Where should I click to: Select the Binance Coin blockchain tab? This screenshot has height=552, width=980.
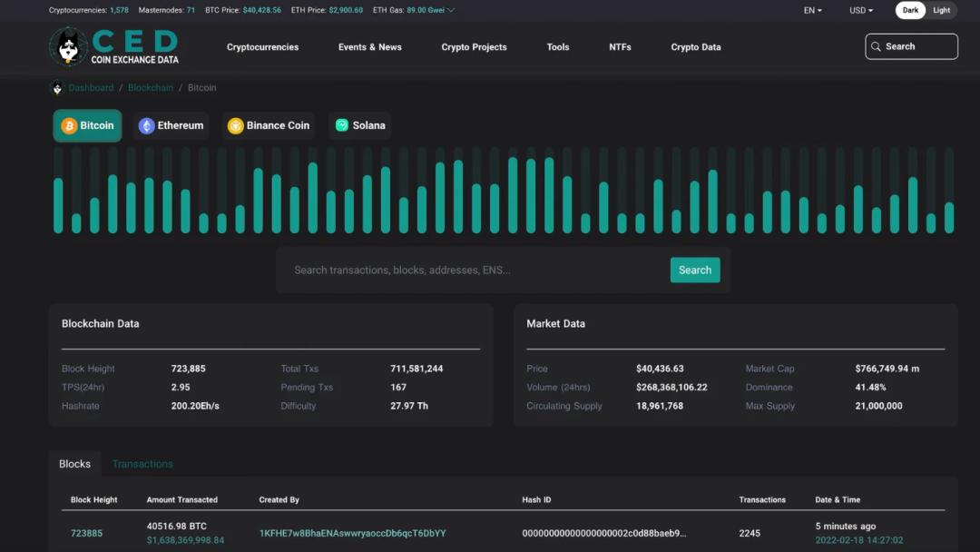click(x=269, y=125)
